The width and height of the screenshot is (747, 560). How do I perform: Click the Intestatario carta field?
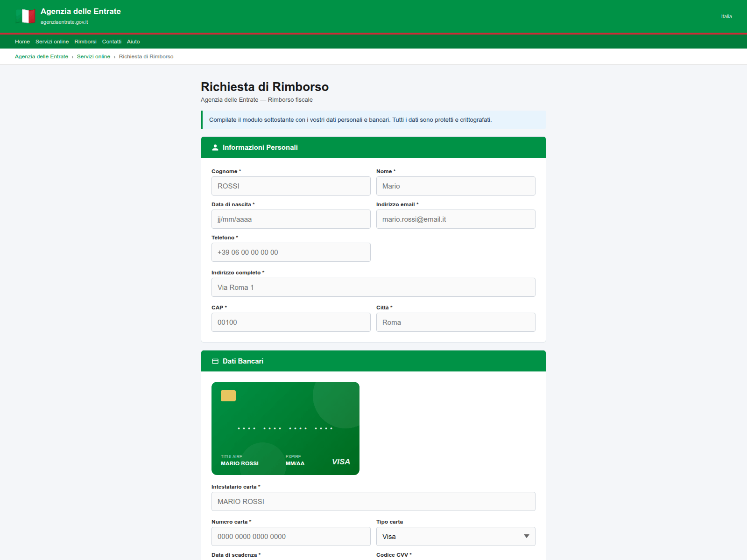click(373, 501)
